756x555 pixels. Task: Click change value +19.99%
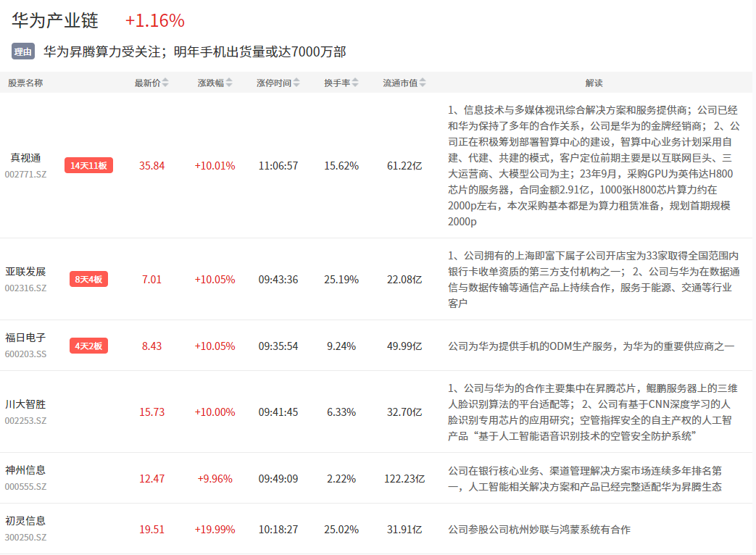tap(215, 529)
